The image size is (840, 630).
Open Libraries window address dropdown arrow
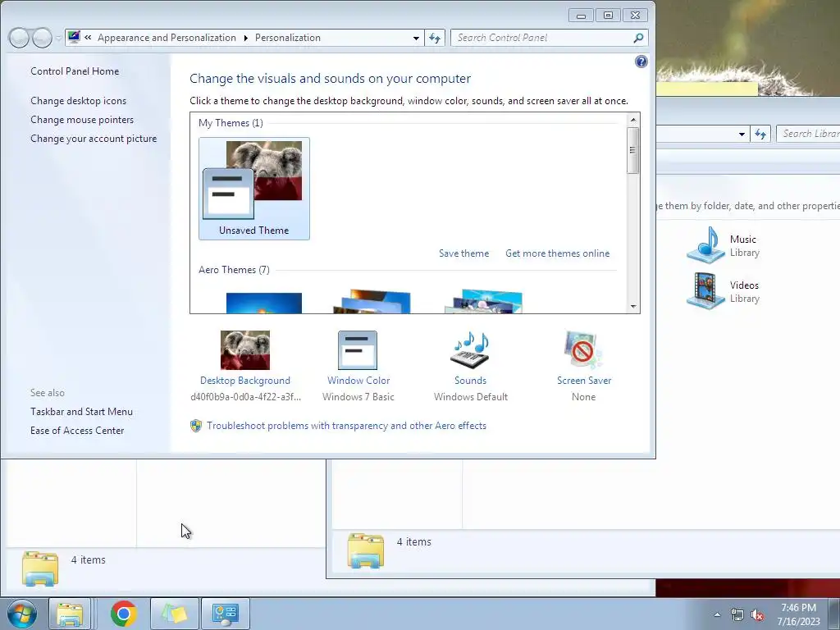pos(742,134)
